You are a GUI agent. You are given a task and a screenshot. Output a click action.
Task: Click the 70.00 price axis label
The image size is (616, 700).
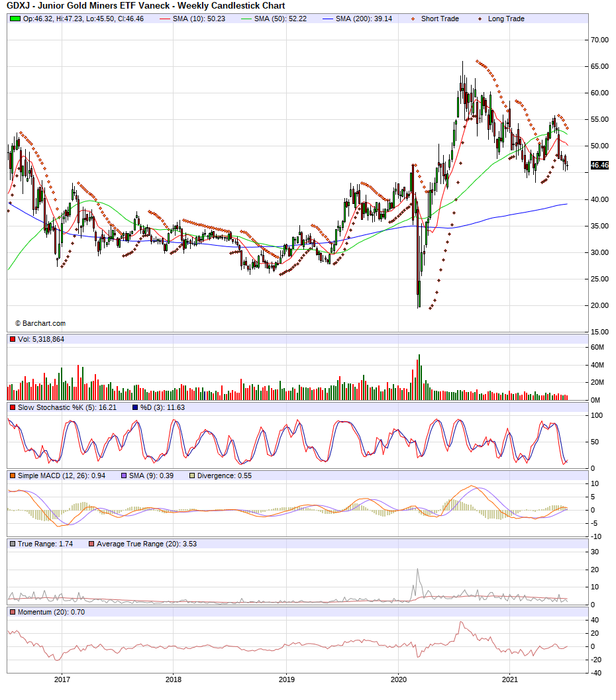point(599,40)
